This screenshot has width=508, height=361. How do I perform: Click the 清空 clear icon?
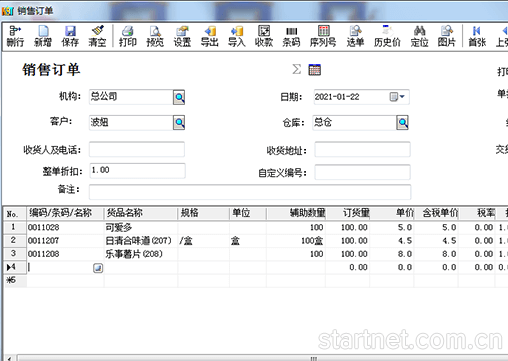pos(97,36)
